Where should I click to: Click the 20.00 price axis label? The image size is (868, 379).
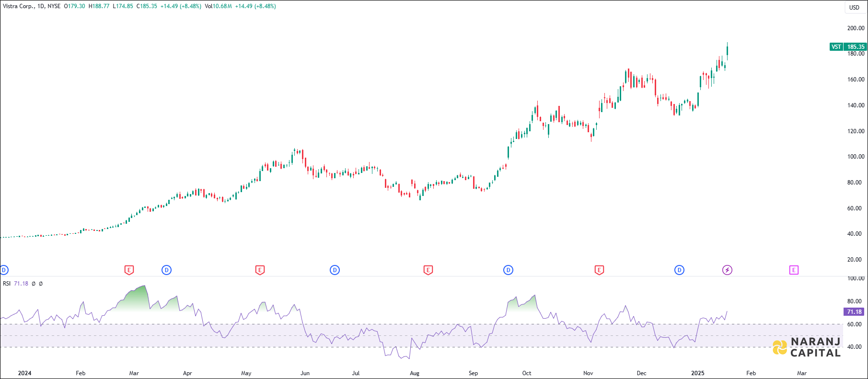point(856,260)
